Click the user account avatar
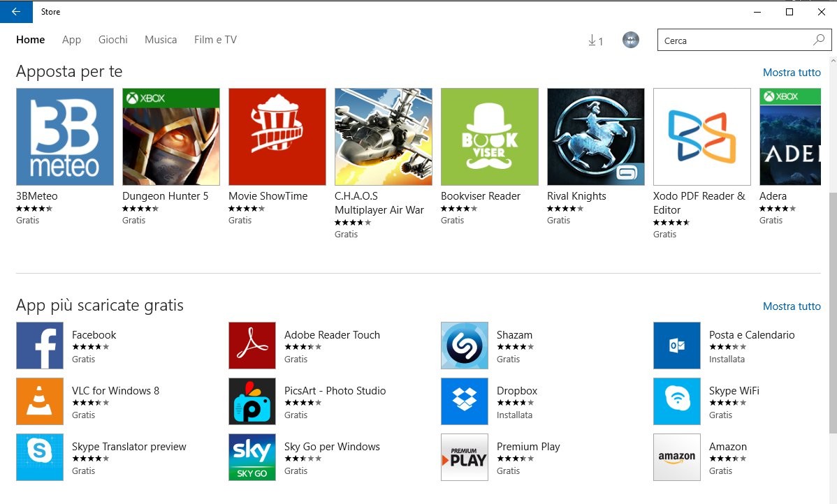Viewport: 837px width, 504px height. coord(630,40)
